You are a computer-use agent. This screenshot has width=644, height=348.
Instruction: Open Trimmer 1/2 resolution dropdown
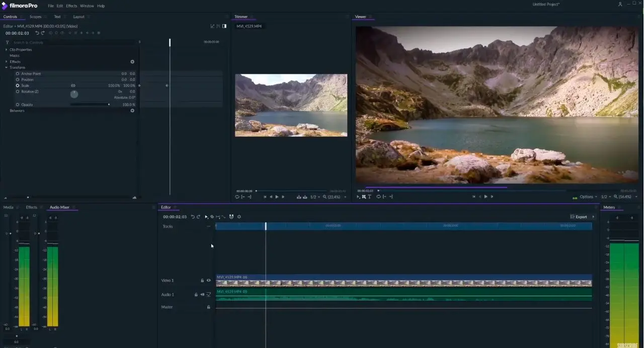coord(315,197)
